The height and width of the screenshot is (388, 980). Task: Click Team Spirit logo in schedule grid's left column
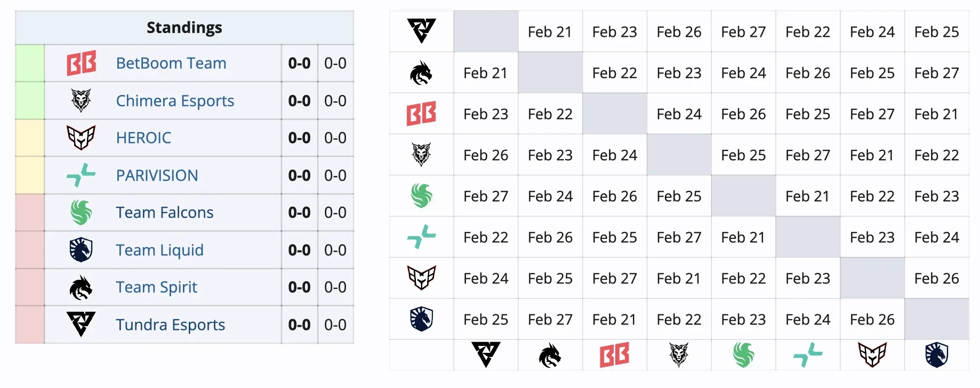coord(421,73)
